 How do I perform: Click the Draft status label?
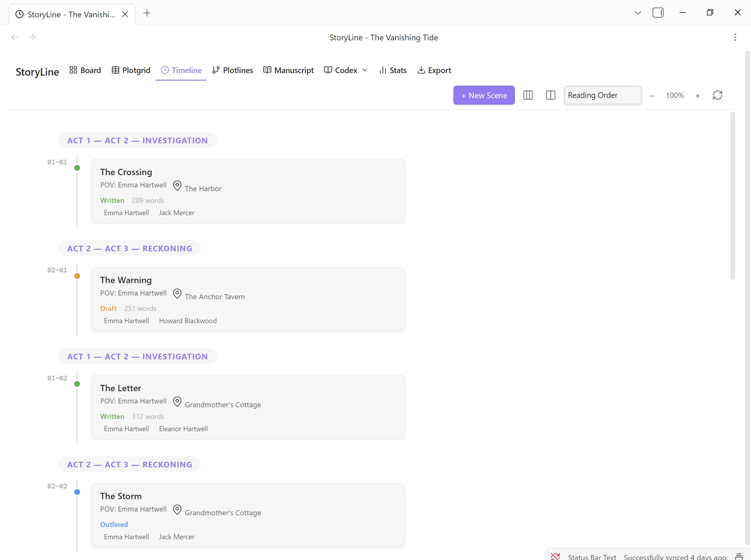pos(108,308)
